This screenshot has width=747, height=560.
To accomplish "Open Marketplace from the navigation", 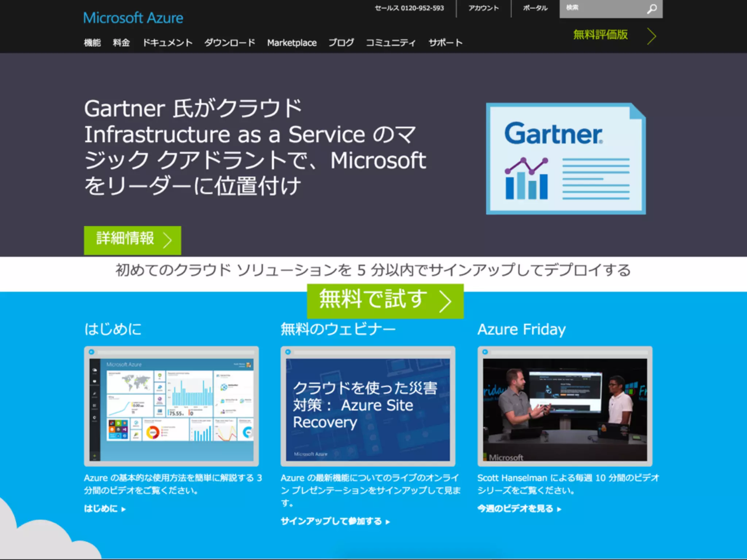I will click(x=292, y=43).
